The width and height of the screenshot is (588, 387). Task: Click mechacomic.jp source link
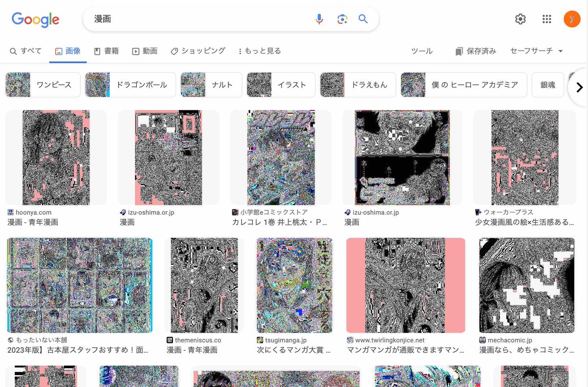511,340
